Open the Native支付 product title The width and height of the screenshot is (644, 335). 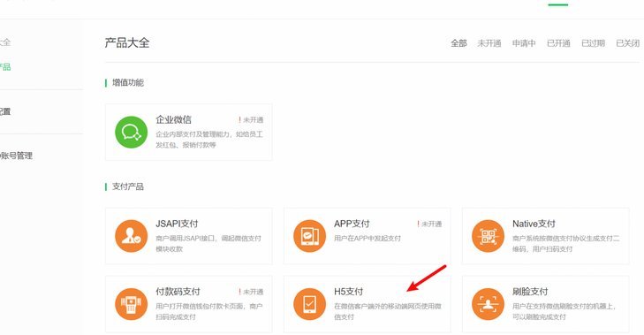534,224
